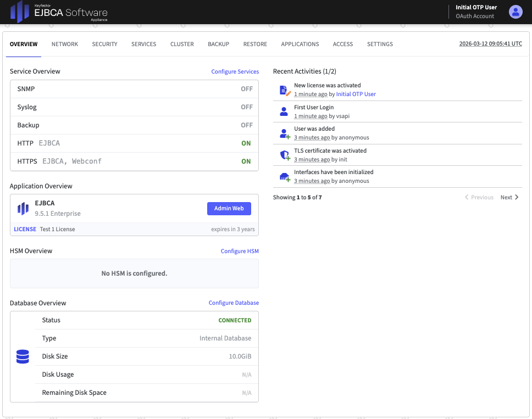The width and height of the screenshot is (532, 419).
Task: Click the 'Recent Activities (1/2)' heading
Action: (x=304, y=71)
